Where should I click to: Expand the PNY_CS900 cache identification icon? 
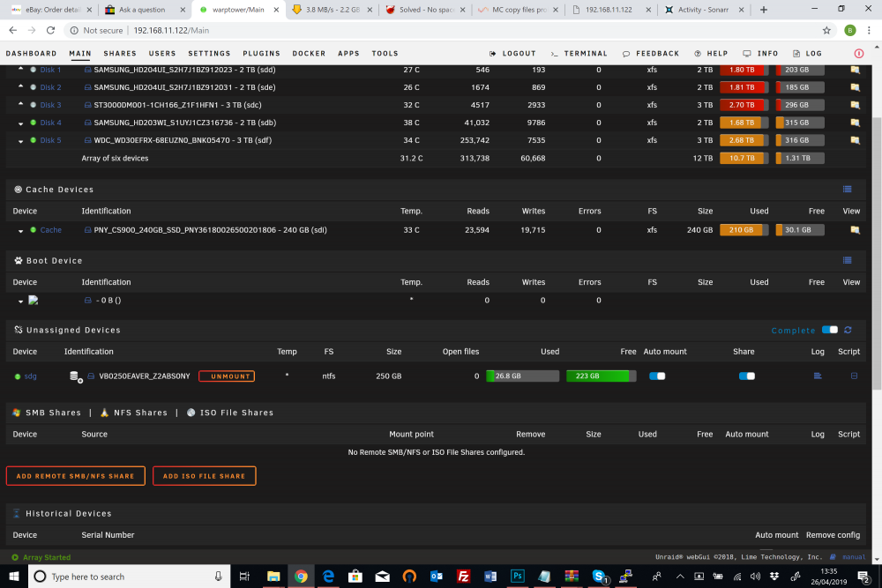point(87,230)
